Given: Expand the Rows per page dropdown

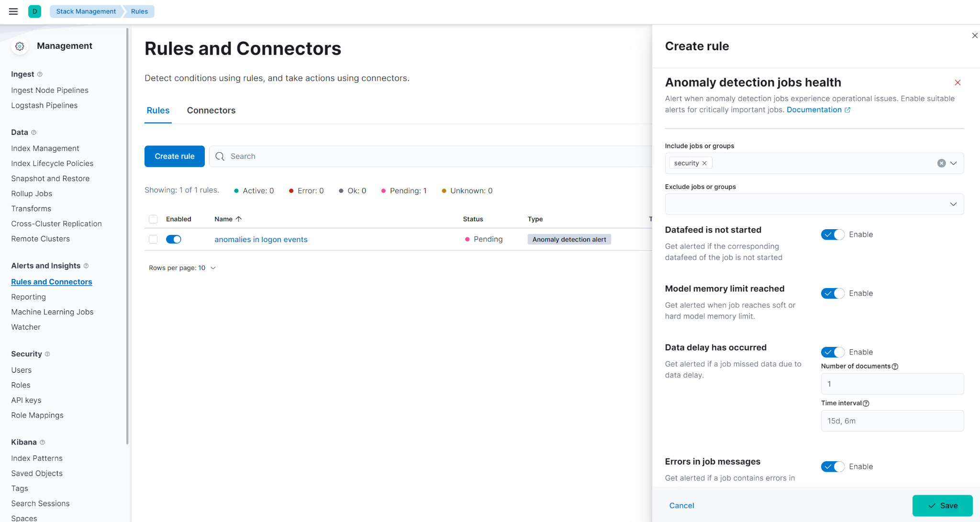Looking at the screenshot, I should tap(213, 268).
